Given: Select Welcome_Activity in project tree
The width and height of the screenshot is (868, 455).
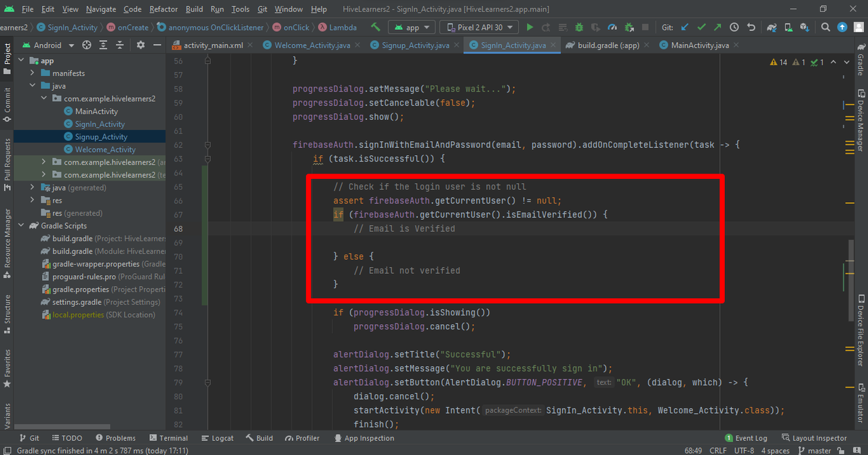Looking at the screenshot, I should click(x=105, y=149).
